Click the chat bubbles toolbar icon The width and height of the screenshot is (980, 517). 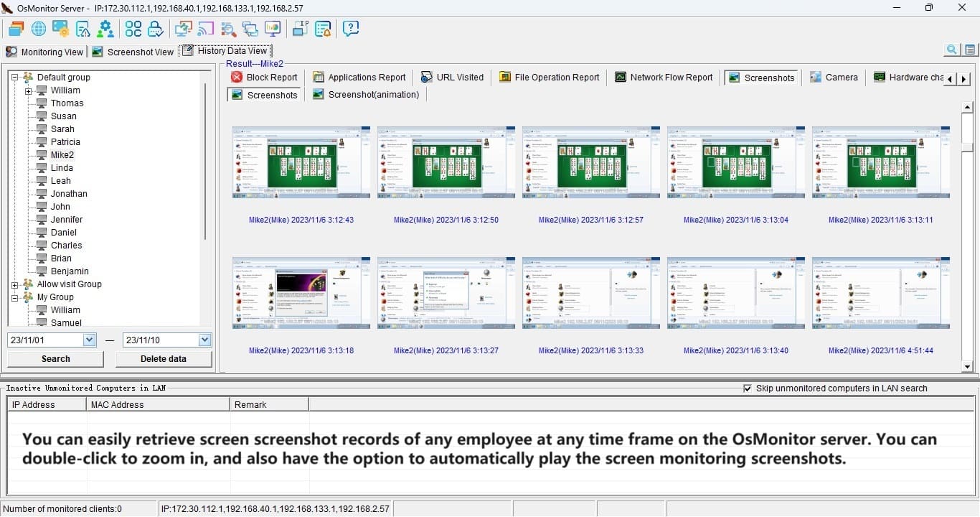[x=250, y=29]
